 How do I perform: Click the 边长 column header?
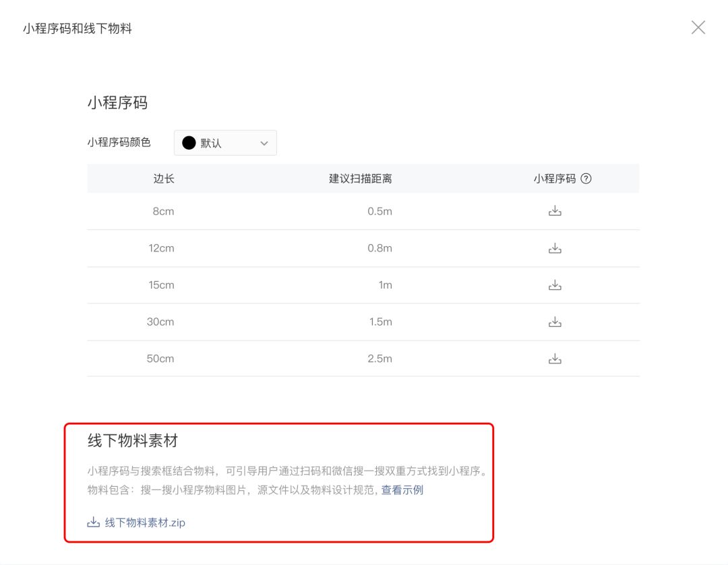click(164, 179)
